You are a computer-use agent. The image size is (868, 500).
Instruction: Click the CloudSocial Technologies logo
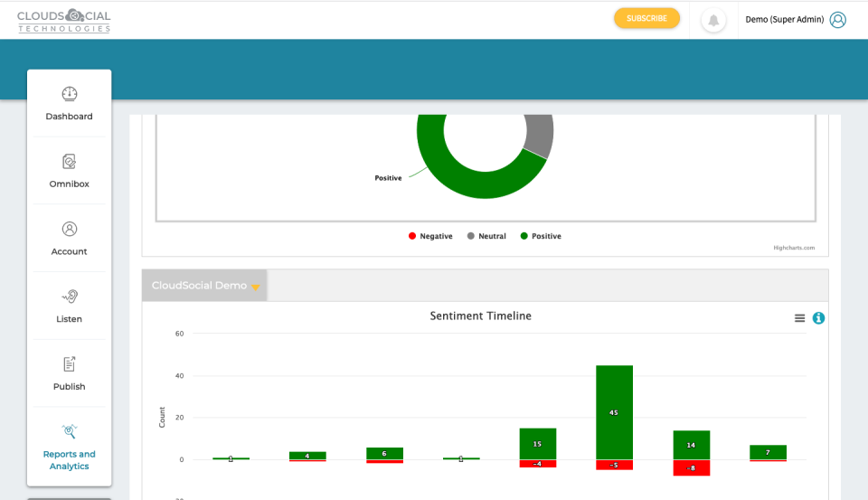[x=63, y=21]
